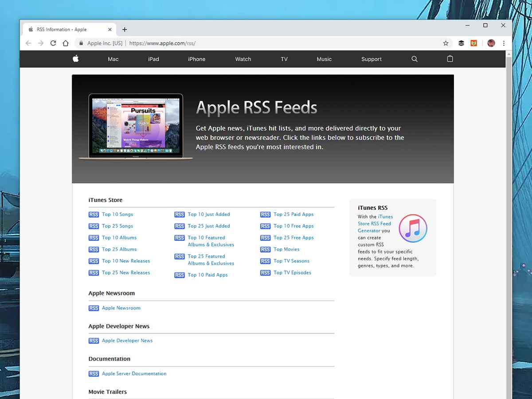Viewport: 532px width, 399px height.
Task: Open the user profile avatar menu
Action: click(491, 43)
